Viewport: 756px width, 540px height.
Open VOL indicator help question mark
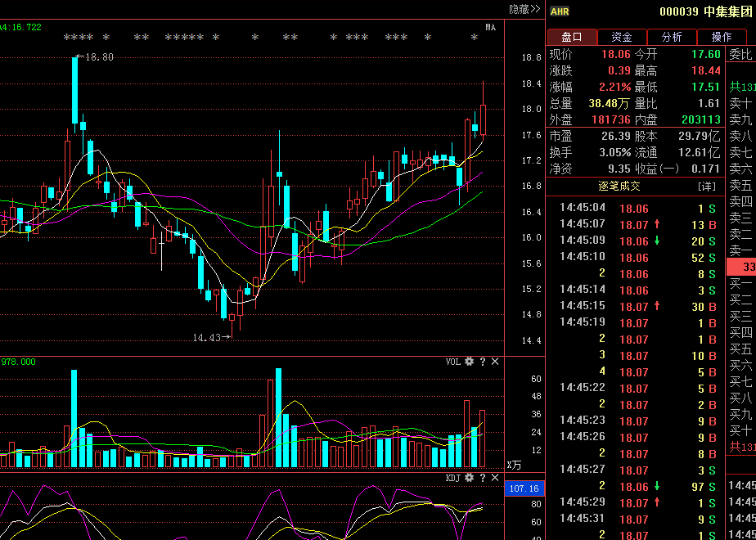pos(482,362)
